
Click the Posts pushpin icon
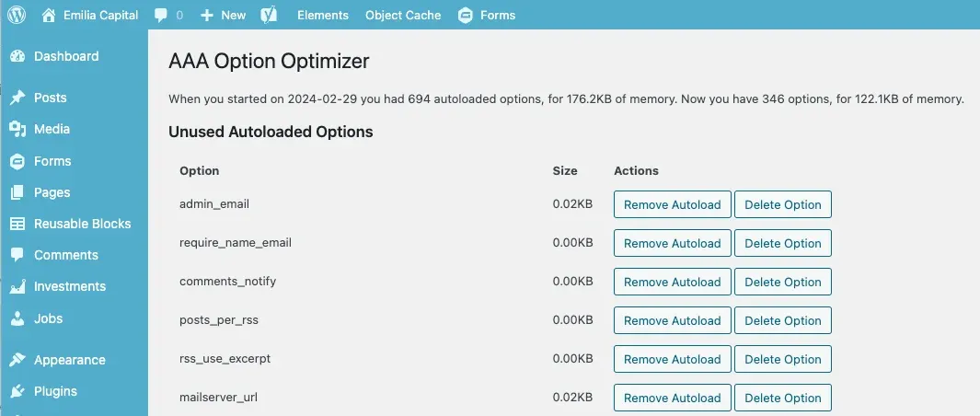tap(17, 98)
